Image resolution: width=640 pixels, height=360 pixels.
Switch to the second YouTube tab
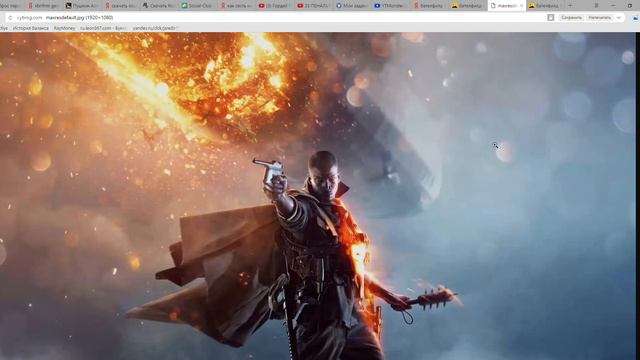[312, 6]
